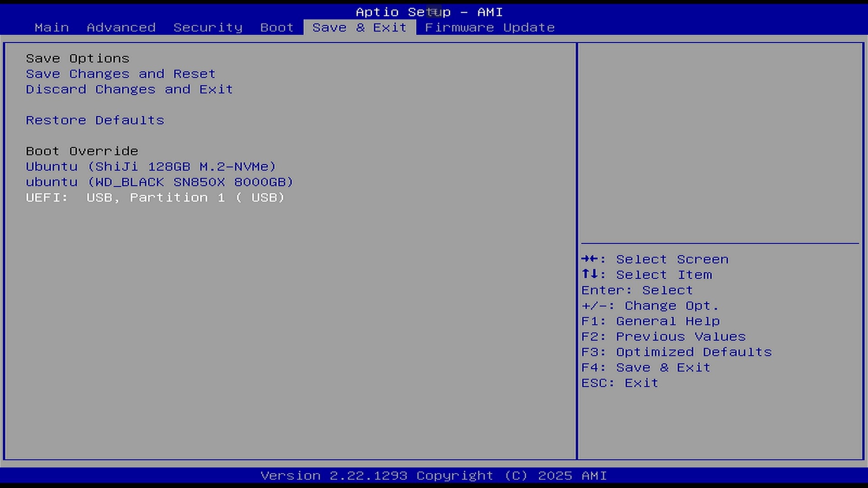Image resolution: width=868 pixels, height=488 pixels.
Task: Go to the Security tab
Action: (208, 28)
